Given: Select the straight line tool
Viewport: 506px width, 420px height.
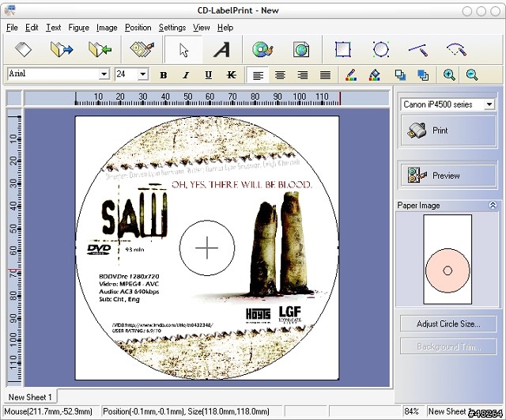Looking at the screenshot, I should coord(418,50).
